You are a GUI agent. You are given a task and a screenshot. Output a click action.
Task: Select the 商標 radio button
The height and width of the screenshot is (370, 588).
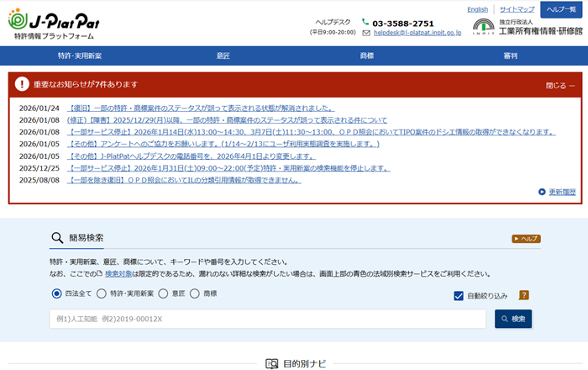(x=194, y=293)
